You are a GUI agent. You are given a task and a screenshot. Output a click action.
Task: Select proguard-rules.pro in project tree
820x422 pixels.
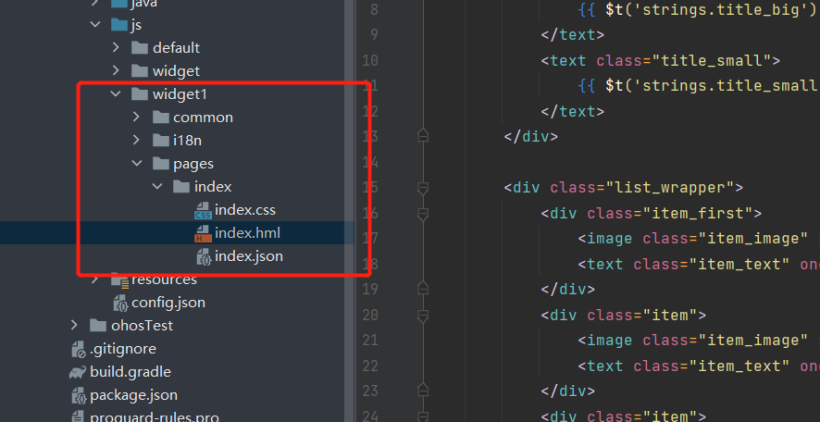(154, 416)
